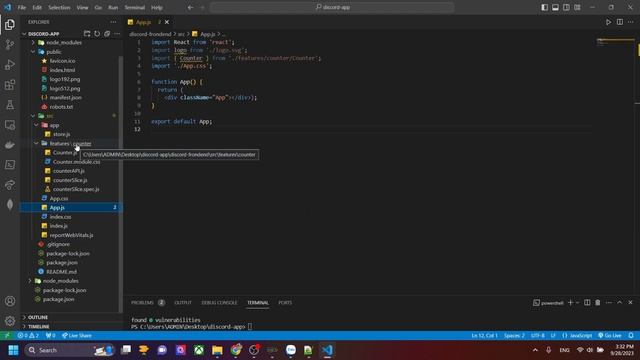Viewport: 640px width, 360px height.
Task: Click the command center search box
Action: click(332, 7)
